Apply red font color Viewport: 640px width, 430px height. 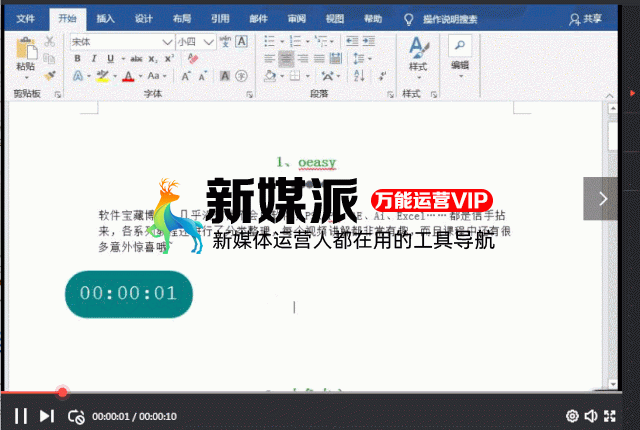(x=128, y=76)
